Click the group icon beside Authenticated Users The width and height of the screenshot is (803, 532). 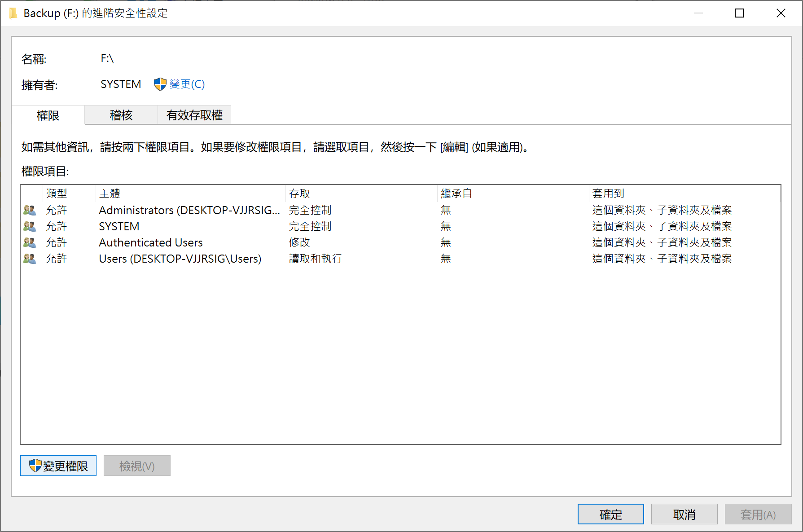30,242
